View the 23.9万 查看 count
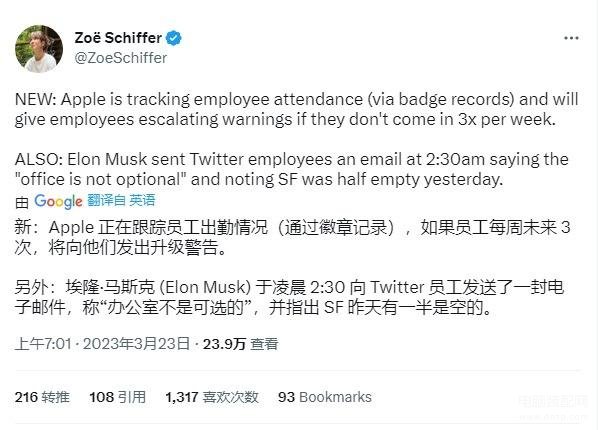 pos(241,344)
